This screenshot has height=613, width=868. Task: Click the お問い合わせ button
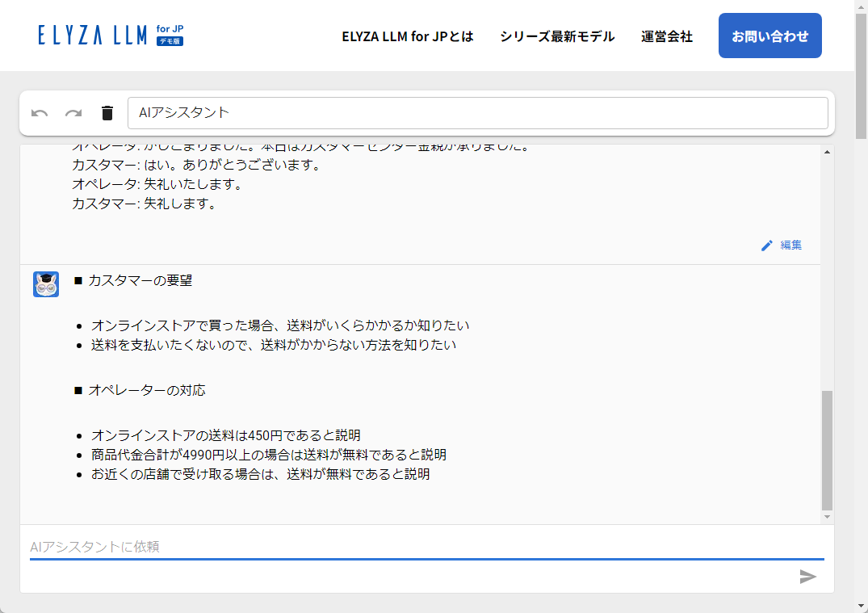click(x=769, y=36)
